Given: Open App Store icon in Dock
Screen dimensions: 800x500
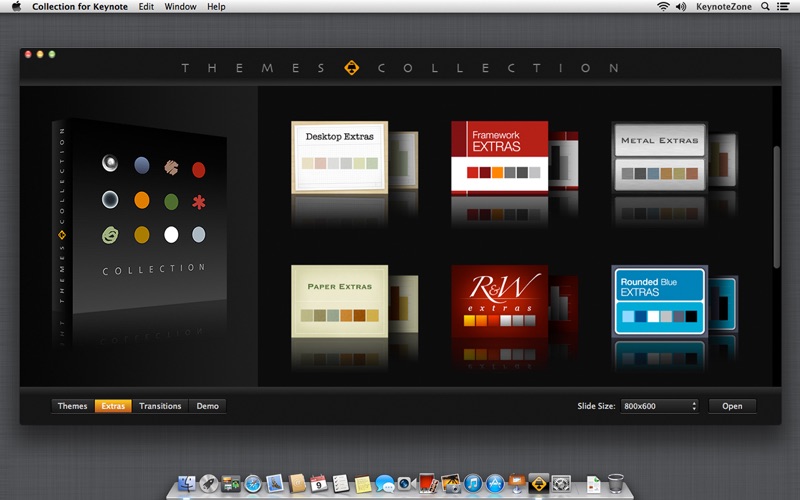Looking at the screenshot, I should [x=495, y=483].
